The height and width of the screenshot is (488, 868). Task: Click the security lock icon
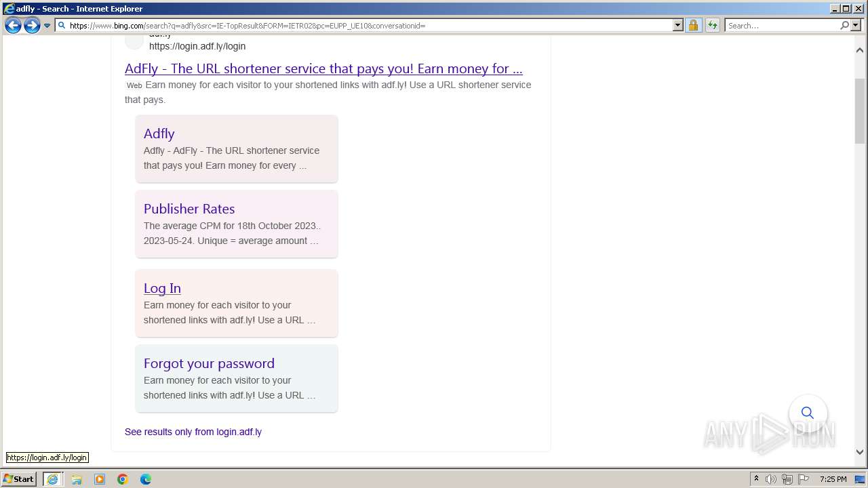coord(693,26)
